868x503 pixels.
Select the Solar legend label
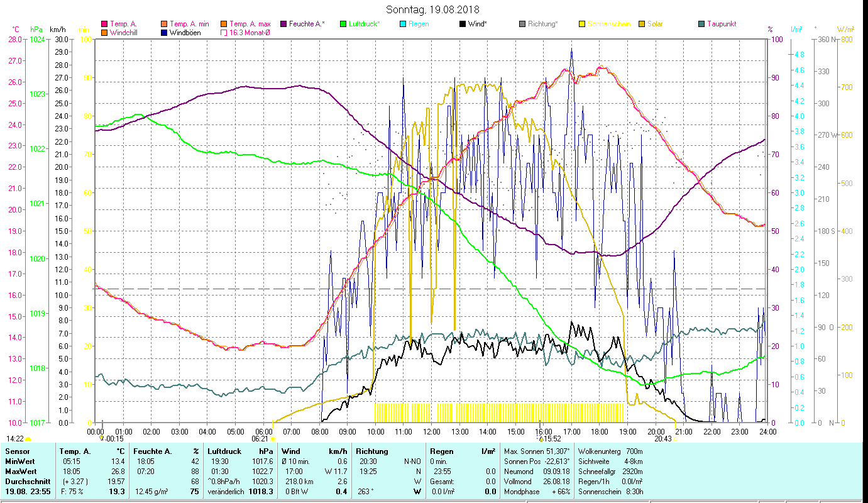click(654, 24)
